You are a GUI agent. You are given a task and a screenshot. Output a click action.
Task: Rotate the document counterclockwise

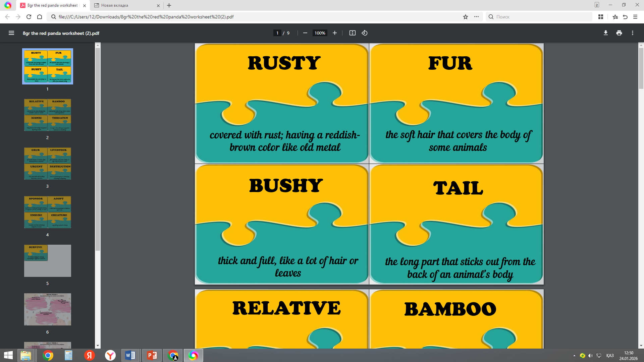(x=365, y=33)
